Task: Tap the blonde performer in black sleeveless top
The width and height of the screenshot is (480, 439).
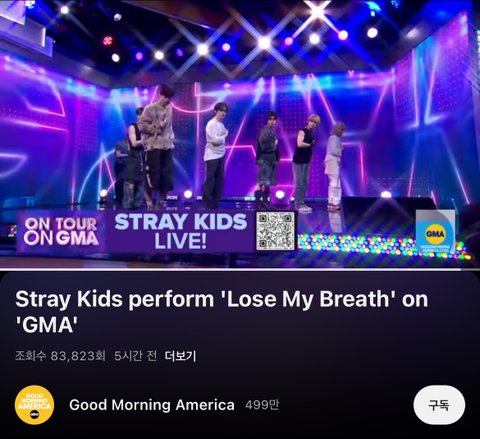Action: pyautogui.click(x=305, y=162)
